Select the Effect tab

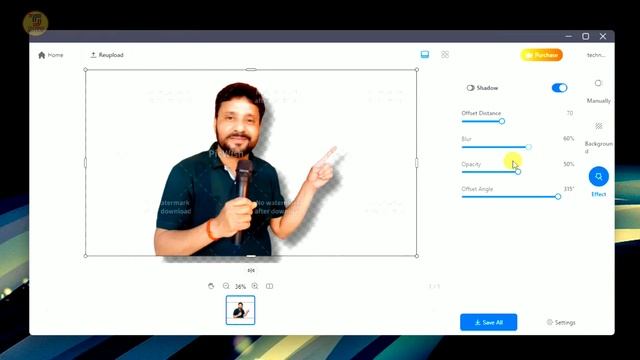(x=598, y=182)
